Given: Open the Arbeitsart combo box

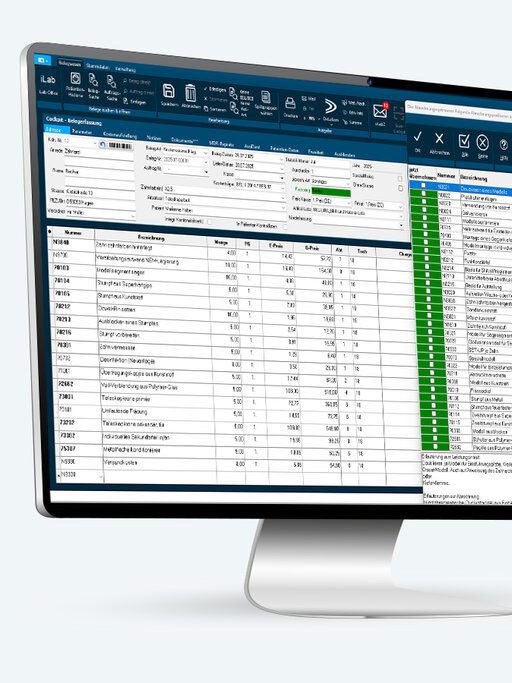Looking at the screenshot, I should pyautogui.click(x=223, y=198).
